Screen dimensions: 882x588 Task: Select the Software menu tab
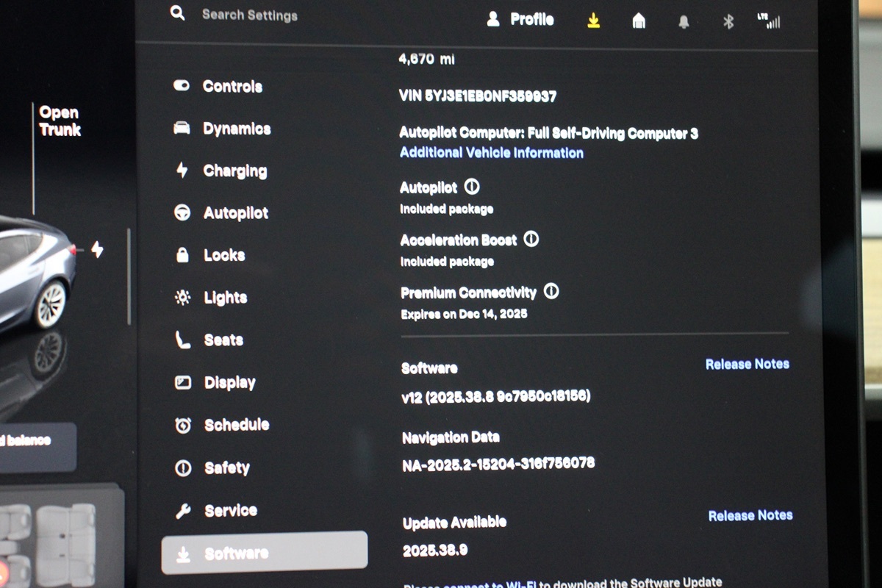(x=264, y=553)
